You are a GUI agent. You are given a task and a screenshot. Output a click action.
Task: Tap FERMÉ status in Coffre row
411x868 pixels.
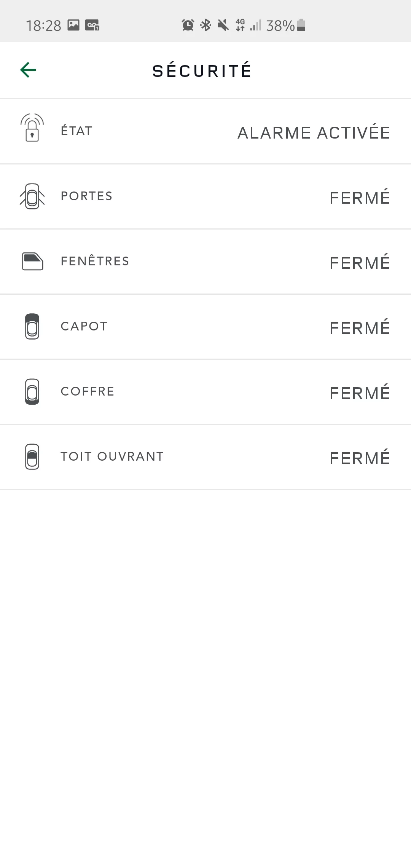pyautogui.click(x=360, y=392)
